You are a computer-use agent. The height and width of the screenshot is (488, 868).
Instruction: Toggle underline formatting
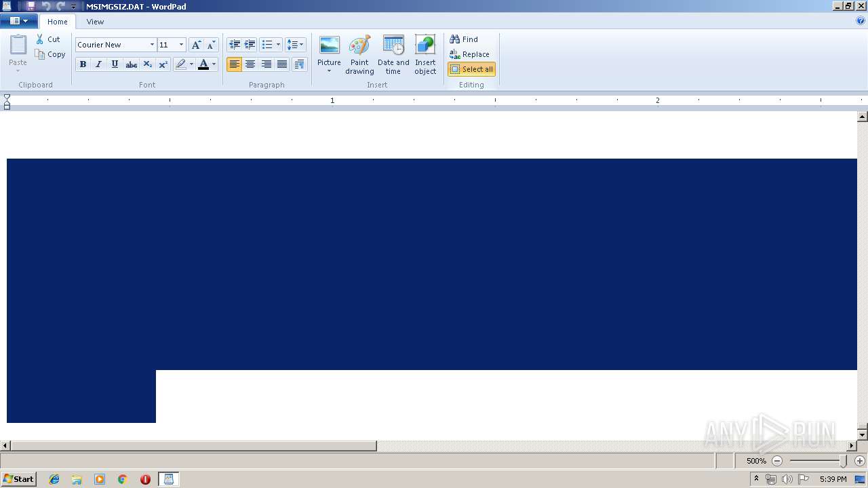115,64
